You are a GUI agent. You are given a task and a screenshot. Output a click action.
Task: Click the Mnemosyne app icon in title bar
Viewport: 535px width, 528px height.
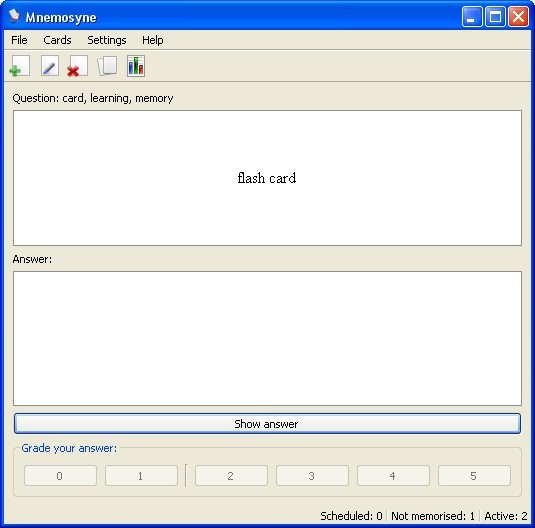coord(14,16)
